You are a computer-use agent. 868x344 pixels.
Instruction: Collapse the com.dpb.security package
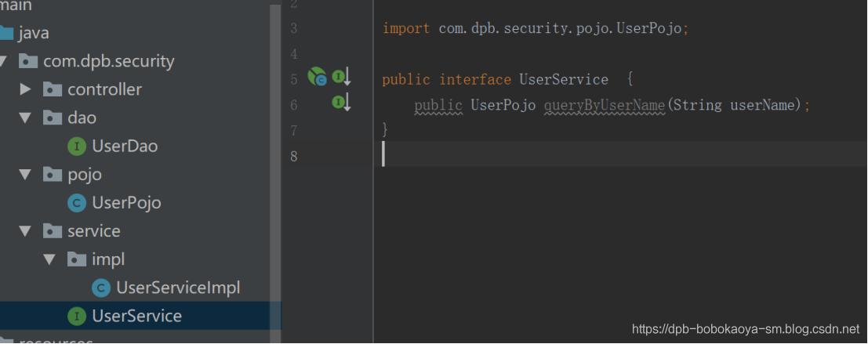point(3,60)
